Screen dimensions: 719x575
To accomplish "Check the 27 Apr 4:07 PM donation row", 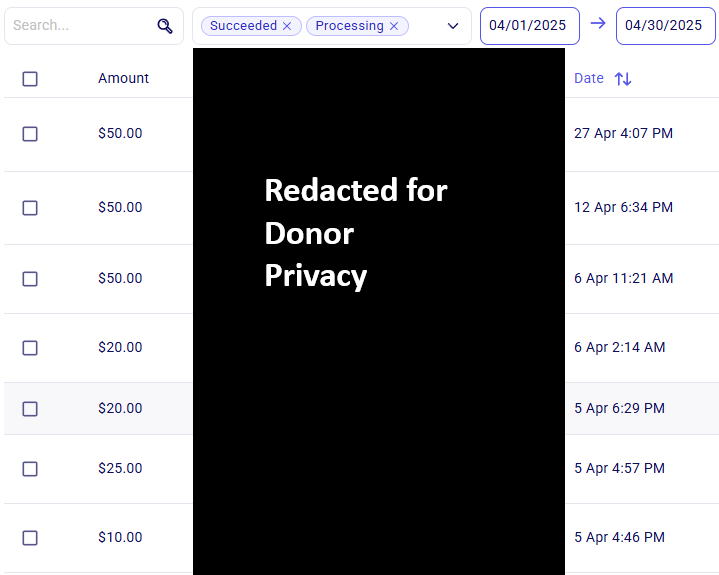I will click(30, 134).
